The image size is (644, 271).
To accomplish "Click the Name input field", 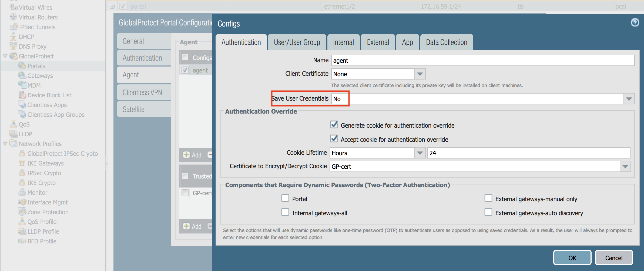I will (482, 60).
